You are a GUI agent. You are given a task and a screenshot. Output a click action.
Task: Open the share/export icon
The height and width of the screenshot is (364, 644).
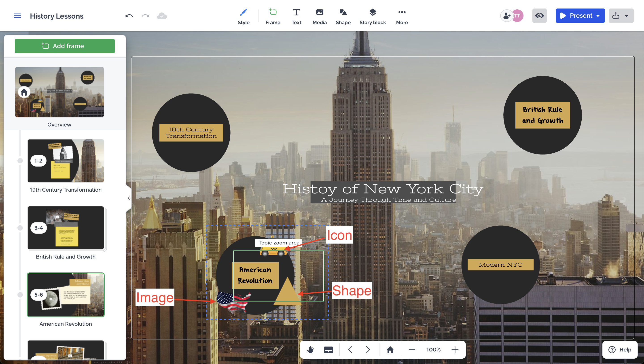click(x=616, y=16)
